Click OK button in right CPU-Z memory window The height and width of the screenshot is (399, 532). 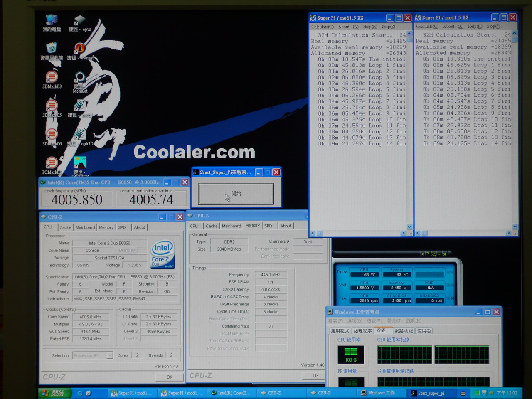316,376
